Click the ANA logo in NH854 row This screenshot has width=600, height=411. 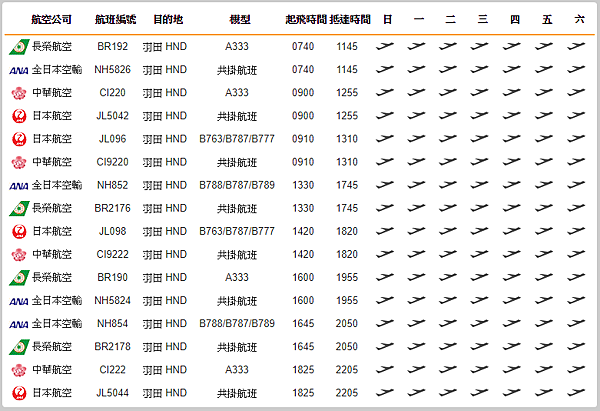[19, 325]
